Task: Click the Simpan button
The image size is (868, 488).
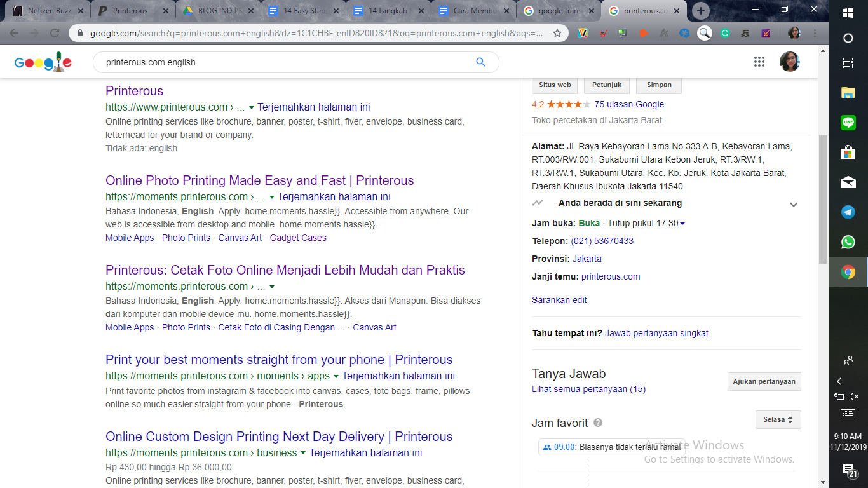Action: pos(659,85)
